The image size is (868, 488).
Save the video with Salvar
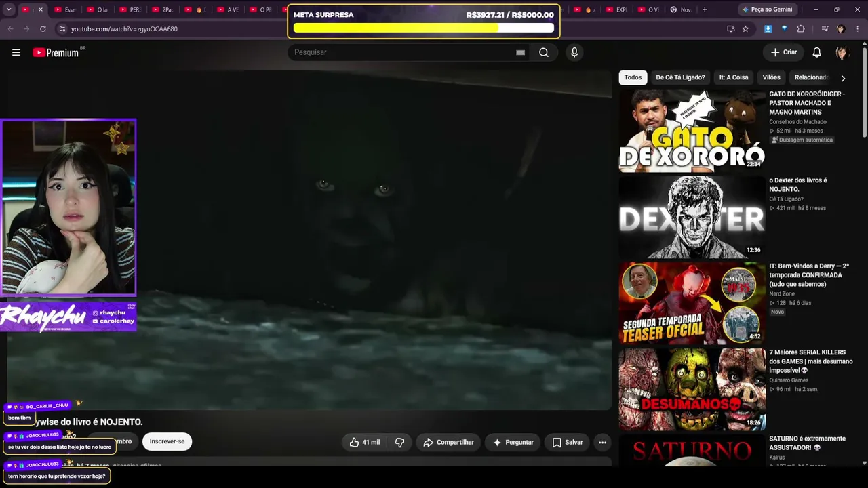[567, 442]
